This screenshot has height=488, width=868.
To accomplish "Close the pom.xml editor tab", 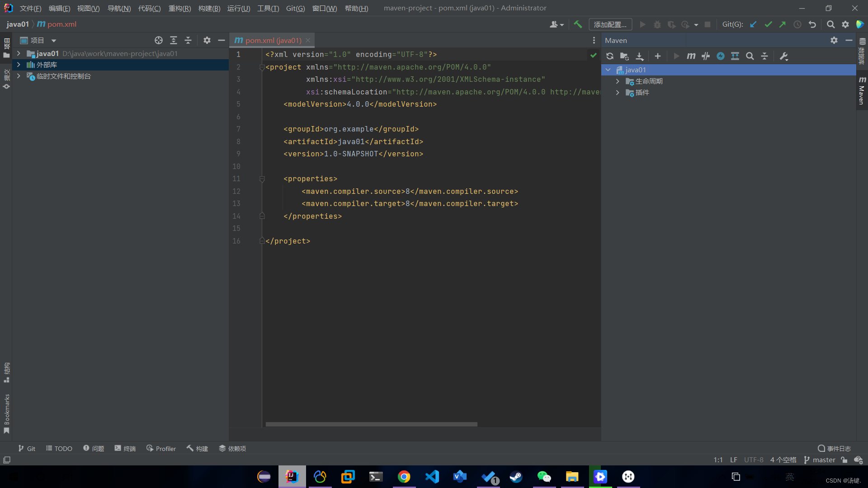I will 308,40.
